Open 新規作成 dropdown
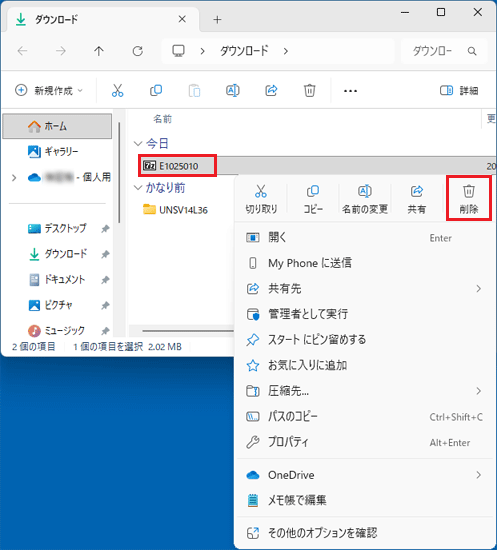The image size is (497, 550). (49, 90)
